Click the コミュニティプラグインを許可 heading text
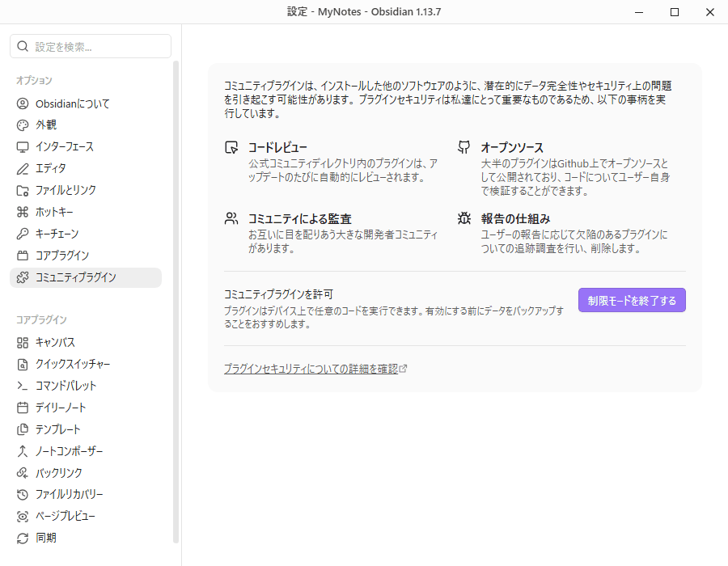Viewport: 728px width, 566px height. (x=278, y=294)
